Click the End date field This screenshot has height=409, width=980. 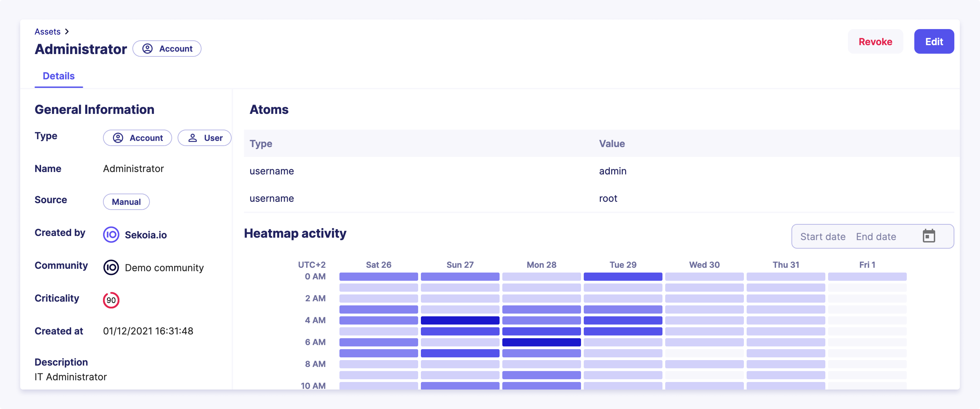click(876, 236)
